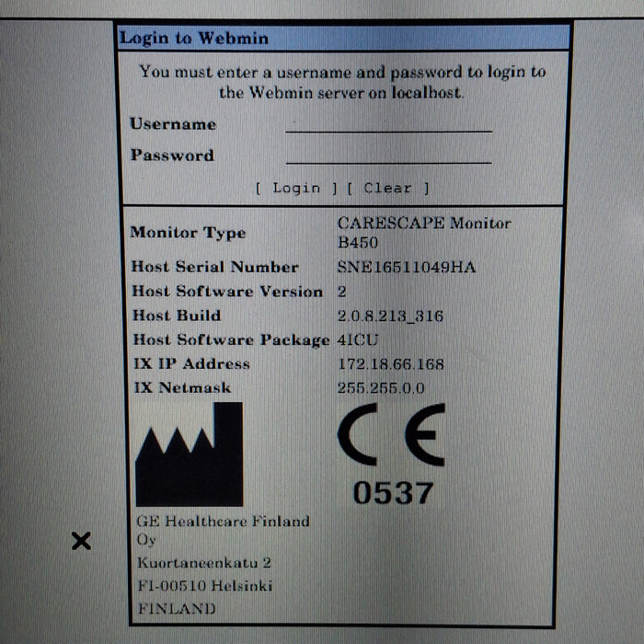This screenshot has height=644, width=644.
Task: Click the Clear button
Action: [388, 189]
